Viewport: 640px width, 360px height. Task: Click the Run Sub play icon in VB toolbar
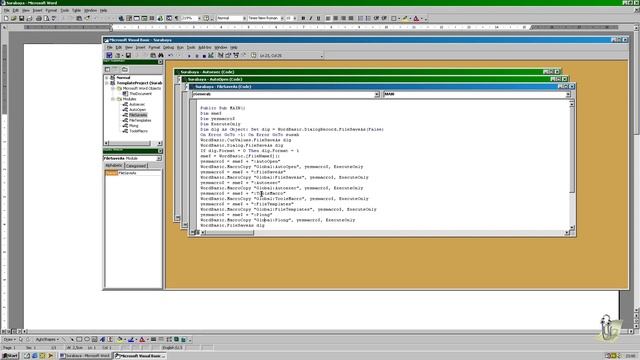(x=189, y=56)
